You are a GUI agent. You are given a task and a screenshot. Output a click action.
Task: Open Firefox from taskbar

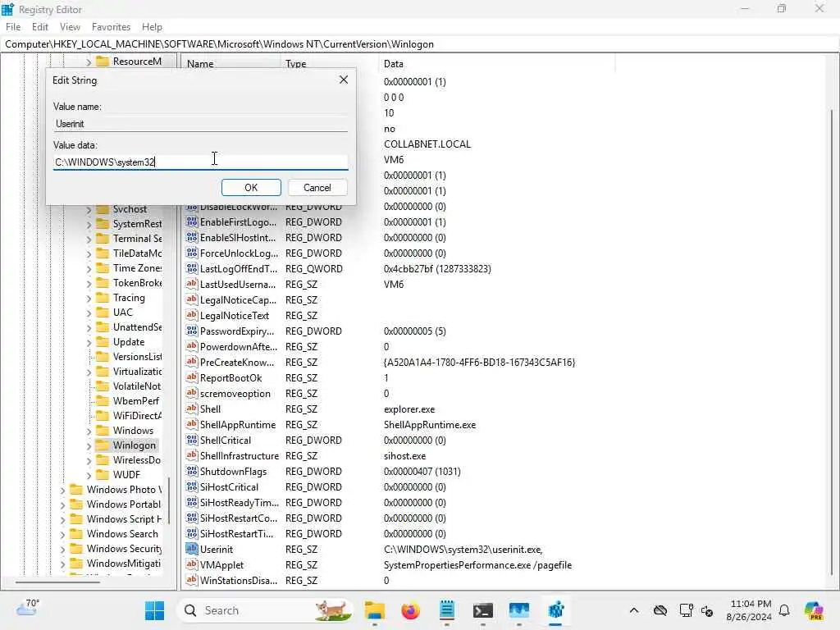coord(411,610)
